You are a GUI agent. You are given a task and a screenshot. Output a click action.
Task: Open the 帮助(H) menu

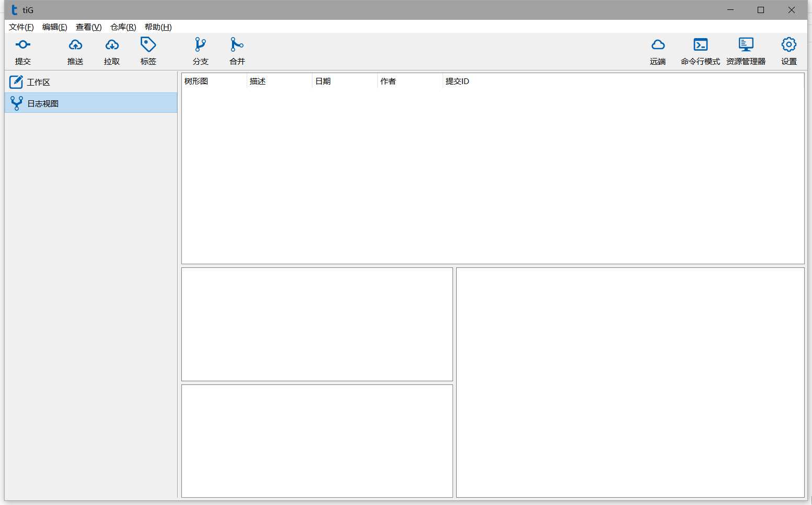pos(158,27)
